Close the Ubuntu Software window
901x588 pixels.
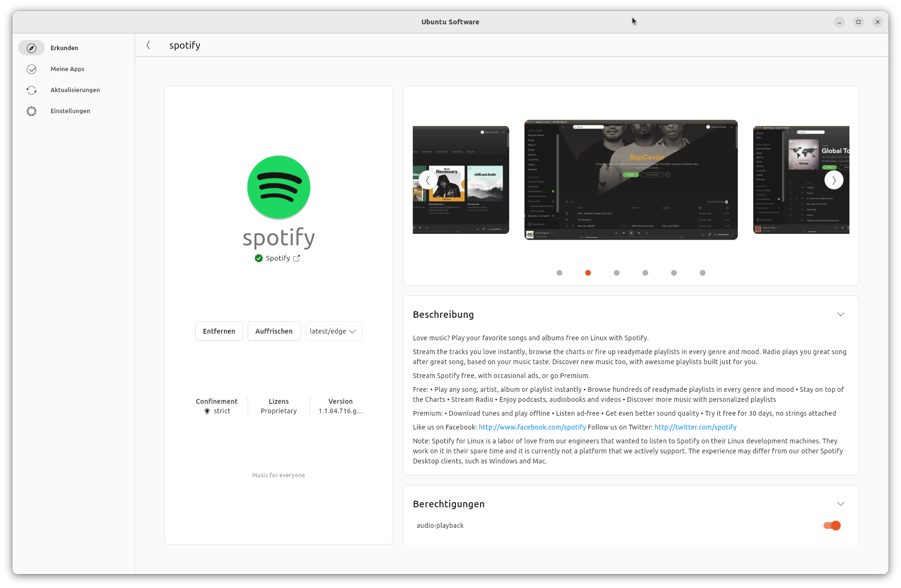(x=878, y=22)
